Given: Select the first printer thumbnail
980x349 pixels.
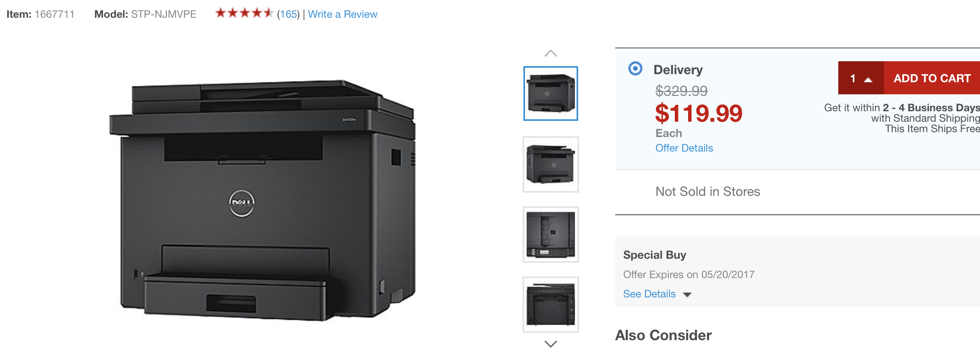Looking at the screenshot, I should click(550, 93).
